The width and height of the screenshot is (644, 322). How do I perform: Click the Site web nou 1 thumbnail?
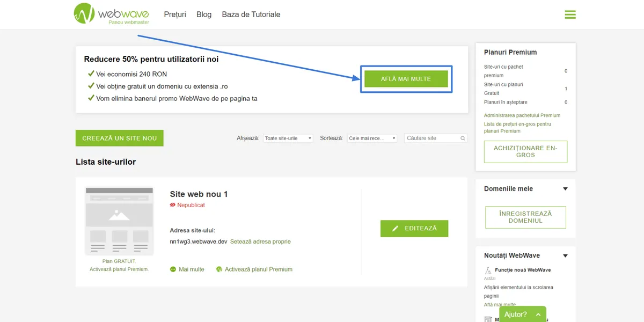tap(119, 221)
